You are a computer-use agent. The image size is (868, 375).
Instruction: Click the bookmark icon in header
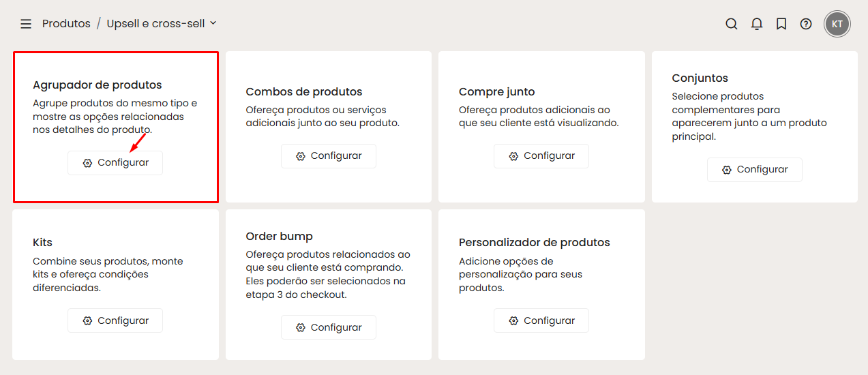tap(781, 24)
